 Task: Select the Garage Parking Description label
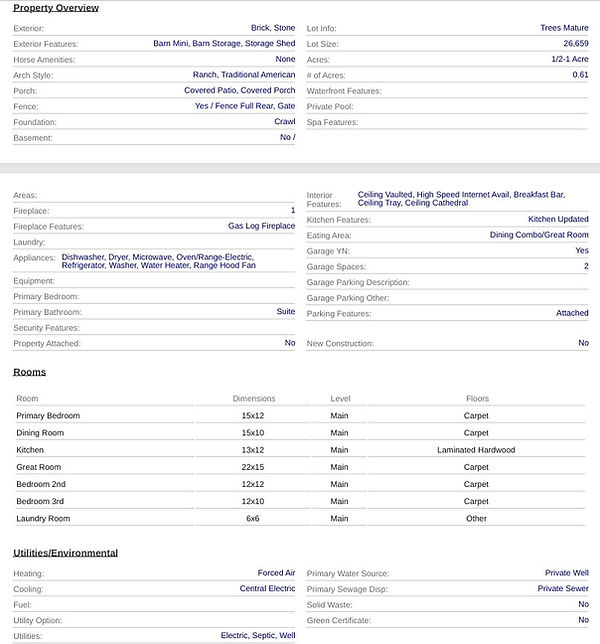point(358,282)
